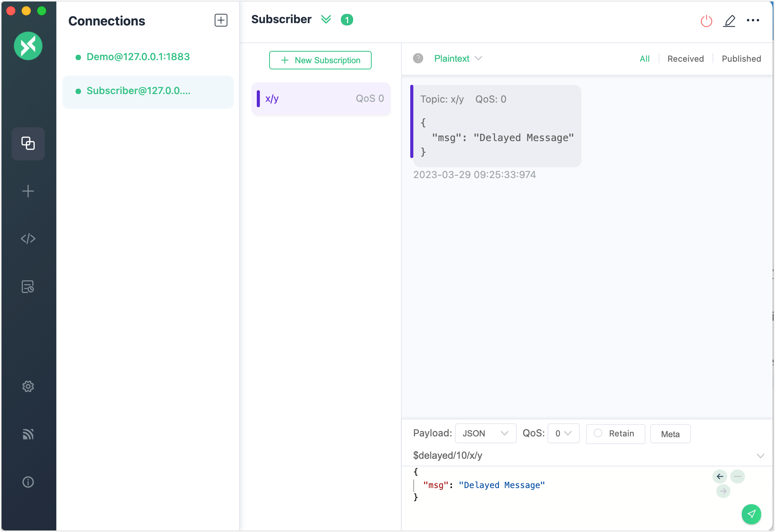Open the Plaintext decode dropdown
The height and width of the screenshot is (532, 775).
(x=458, y=59)
